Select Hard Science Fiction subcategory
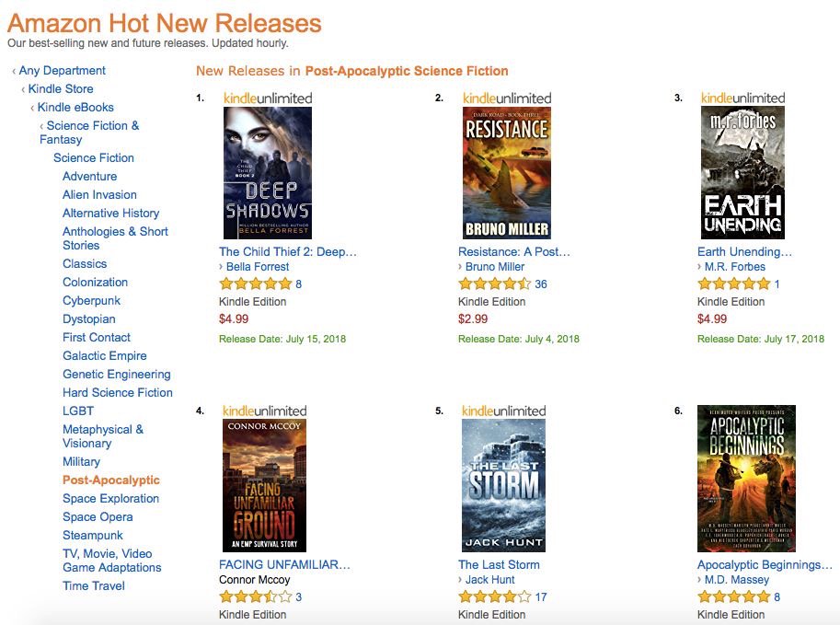 [118, 392]
